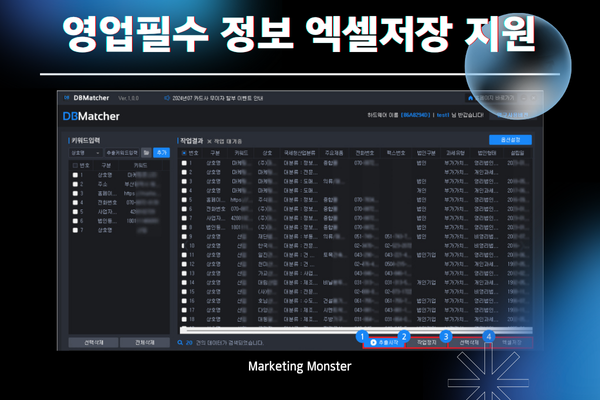
Task: Open the folder icon beside the keyword input
Action: [146, 153]
